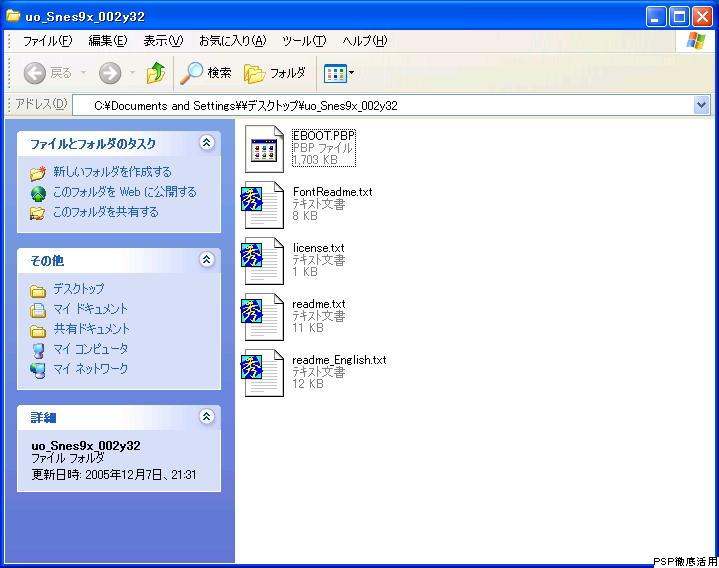Viewport: 719px width, 568px height.
Task: Collapse the 詳細 details panel
Action: [207, 416]
